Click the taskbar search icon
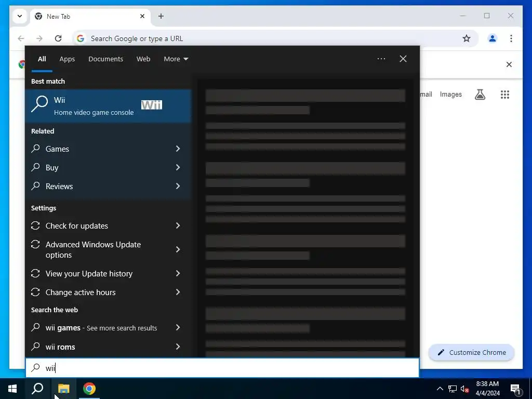The width and height of the screenshot is (532, 399). click(x=37, y=389)
